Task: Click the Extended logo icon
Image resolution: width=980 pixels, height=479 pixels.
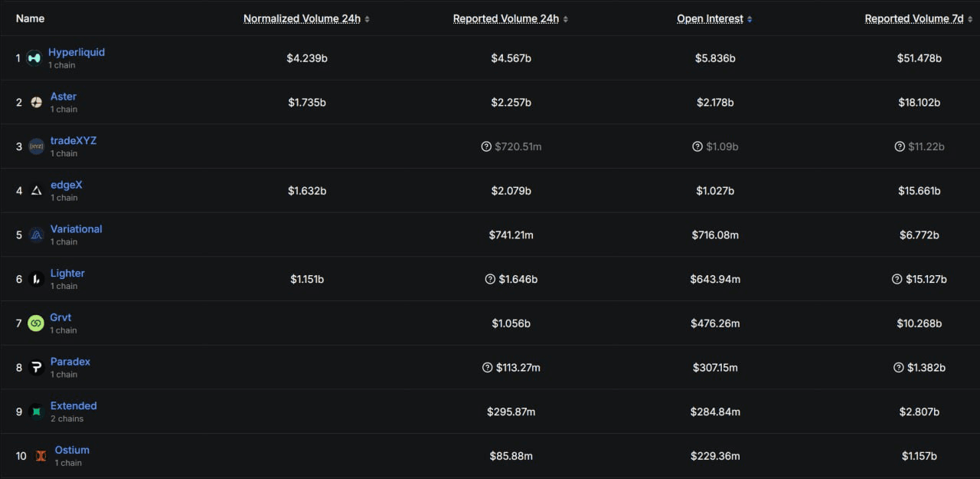Action: (x=36, y=412)
